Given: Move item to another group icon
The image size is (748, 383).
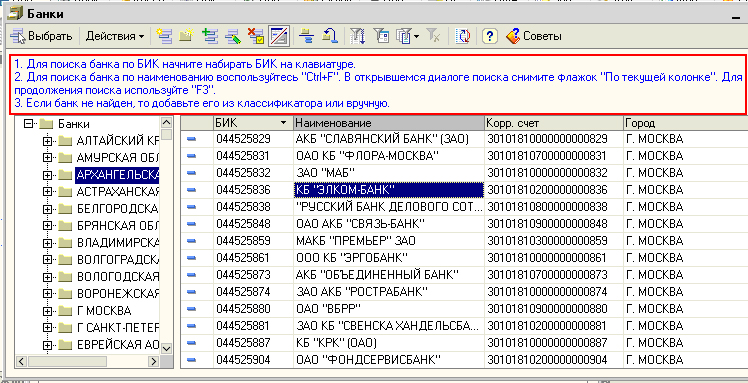Looking at the screenshot, I should pyautogui.click(x=307, y=36).
